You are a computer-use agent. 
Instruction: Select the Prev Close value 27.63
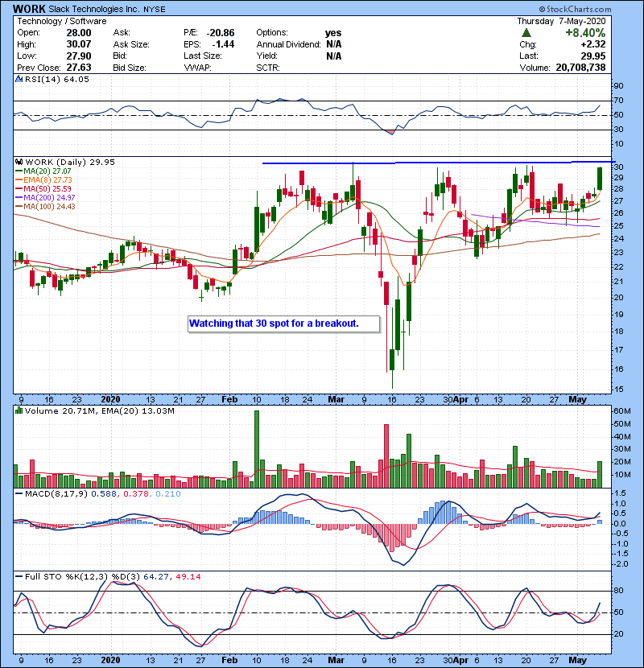click(x=79, y=68)
